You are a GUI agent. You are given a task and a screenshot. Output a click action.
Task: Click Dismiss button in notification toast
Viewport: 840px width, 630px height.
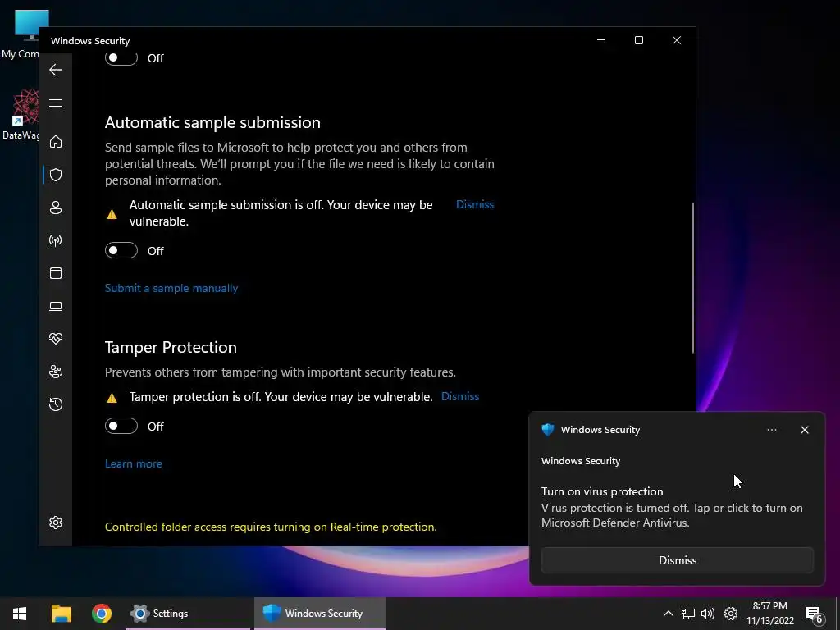pos(677,560)
